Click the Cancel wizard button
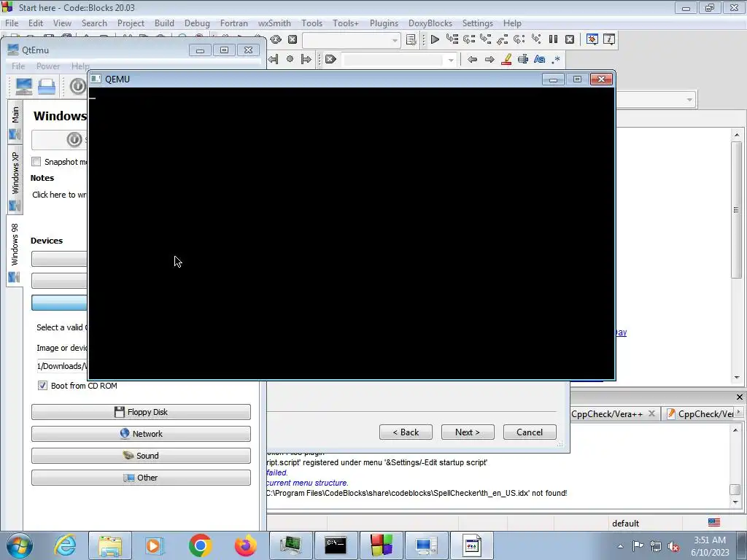The width and height of the screenshot is (747, 560). click(x=530, y=432)
